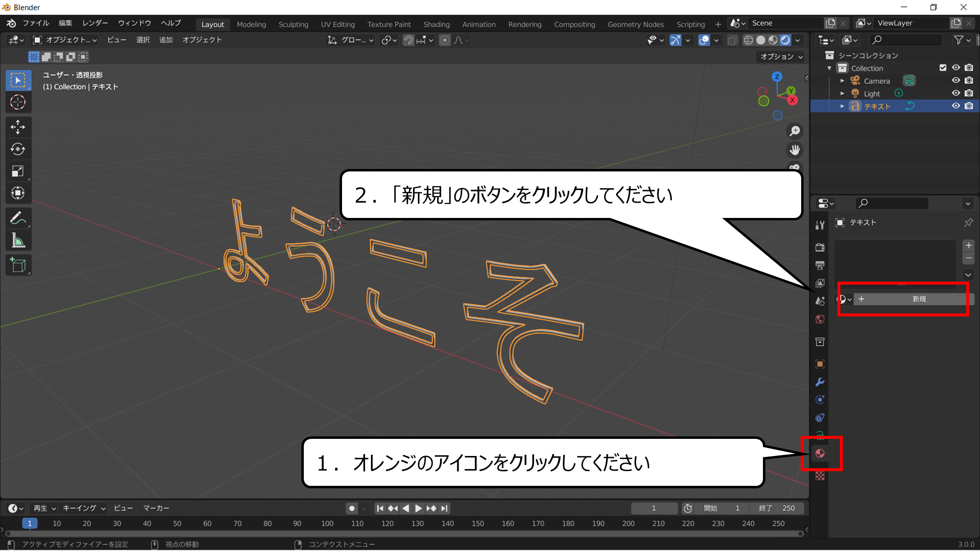Select the Select Box tool

click(x=18, y=80)
